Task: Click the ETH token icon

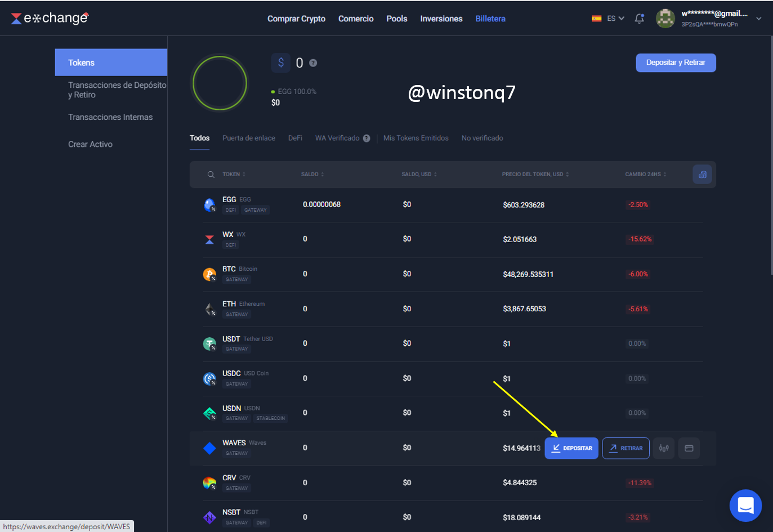Action: (x=209, y=309)
